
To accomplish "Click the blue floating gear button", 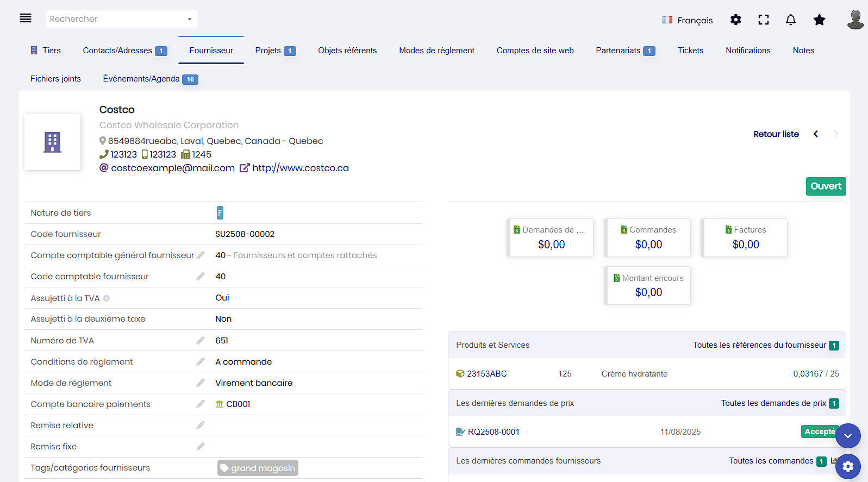I will pos(848,466).
